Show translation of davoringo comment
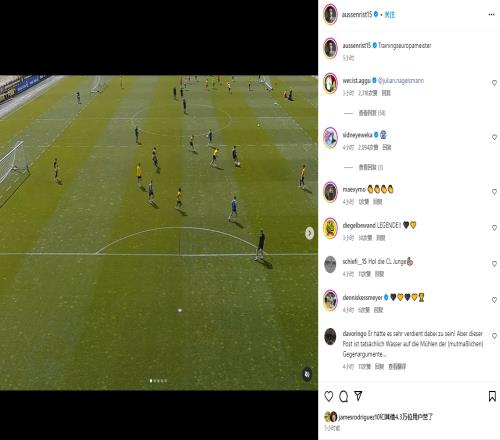 point(397,367)
